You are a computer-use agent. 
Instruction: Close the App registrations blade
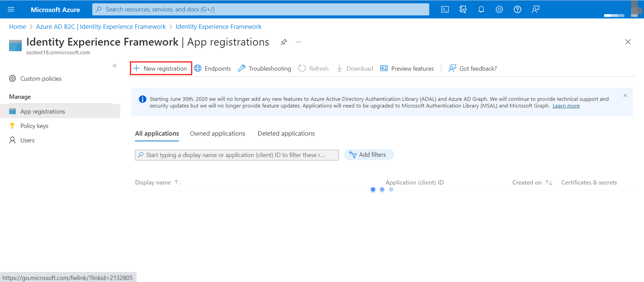click(x=628, y=42)
